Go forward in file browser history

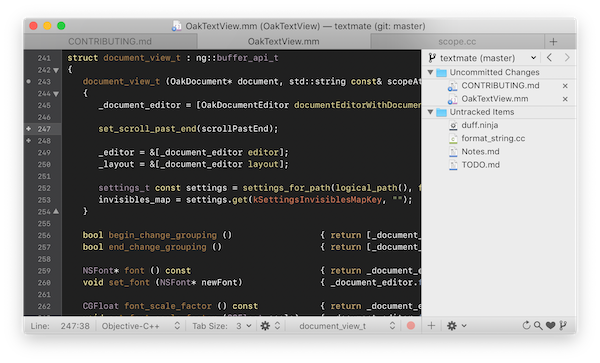567,58
